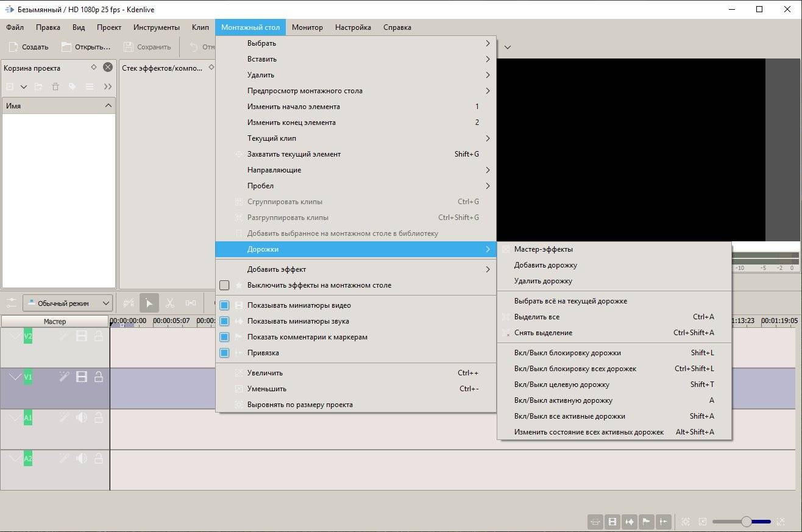
Task: Click first status bar icon left of filmstrip
Action: [595, 522]
